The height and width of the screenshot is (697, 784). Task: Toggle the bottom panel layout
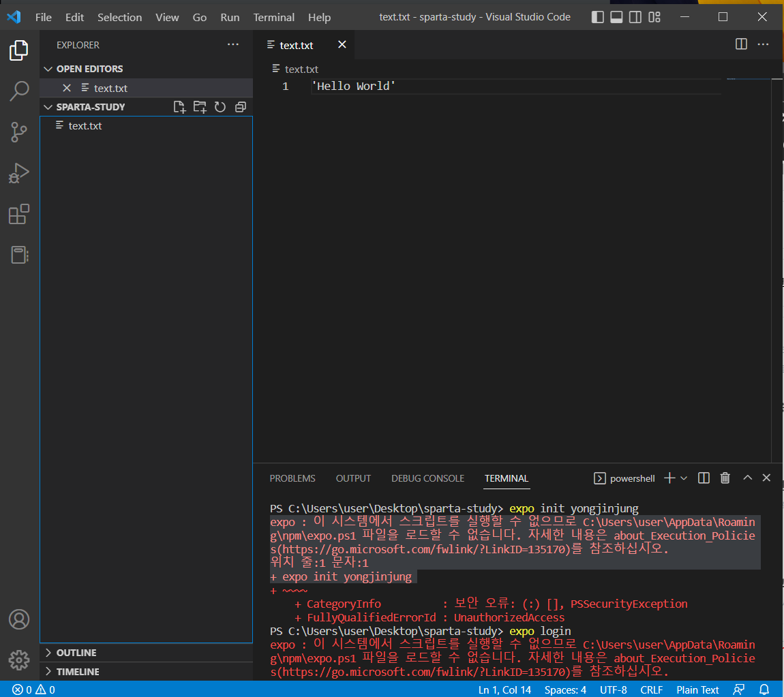tap(616, 17)
